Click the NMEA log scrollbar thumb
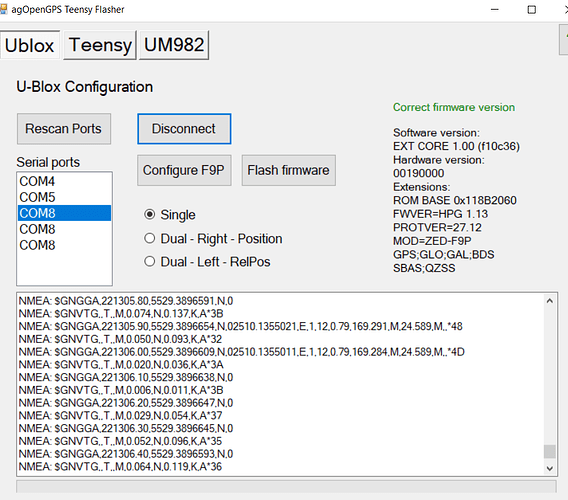The height and width of the screenshot is (500, 568). [x=550, y=451]
